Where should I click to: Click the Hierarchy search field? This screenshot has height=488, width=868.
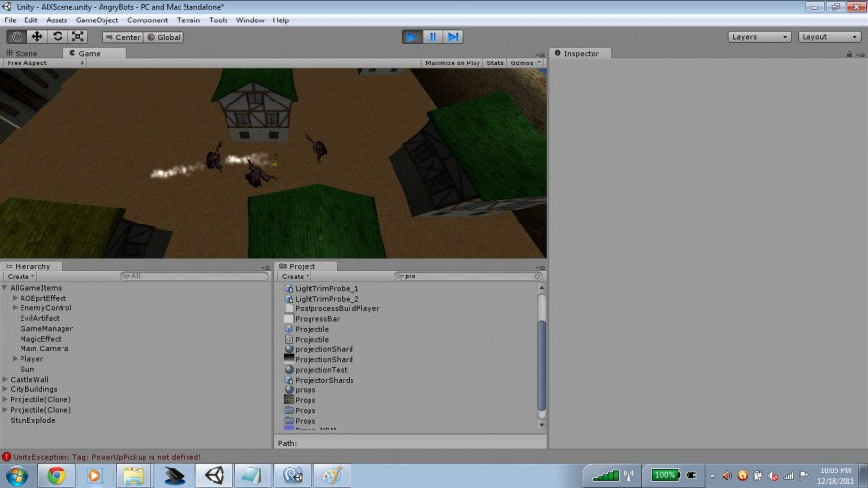[x=193, y=276]
